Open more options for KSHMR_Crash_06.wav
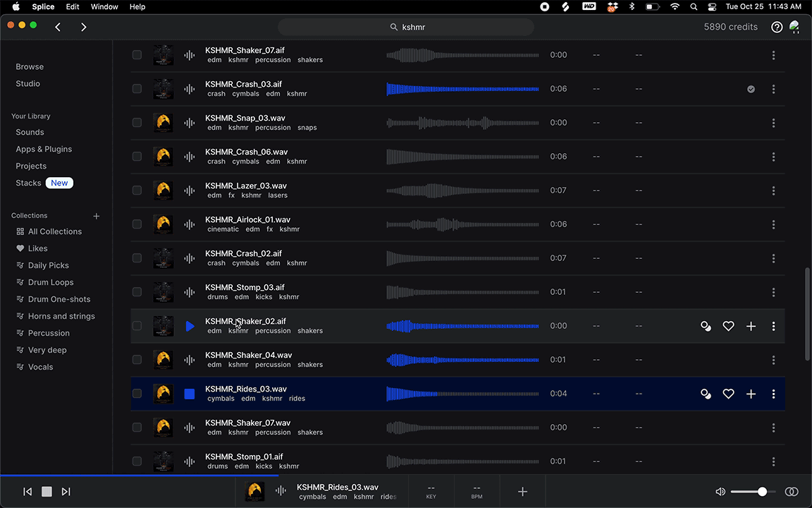Image resolution: width=812 pixels, height=508 pixels. [774, 157]
